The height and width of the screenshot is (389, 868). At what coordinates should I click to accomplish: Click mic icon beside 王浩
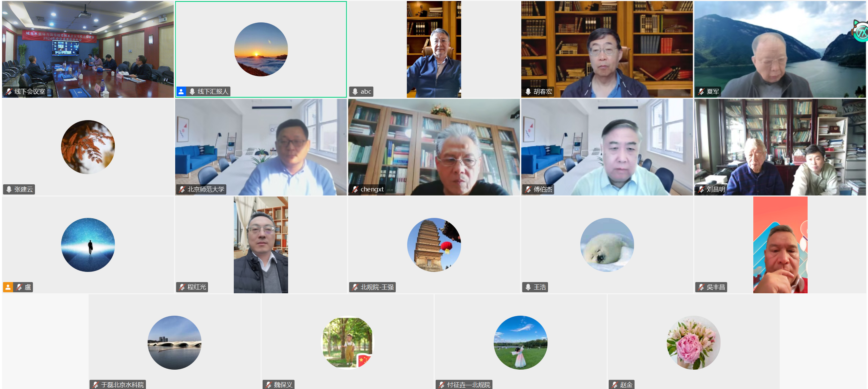528,287
